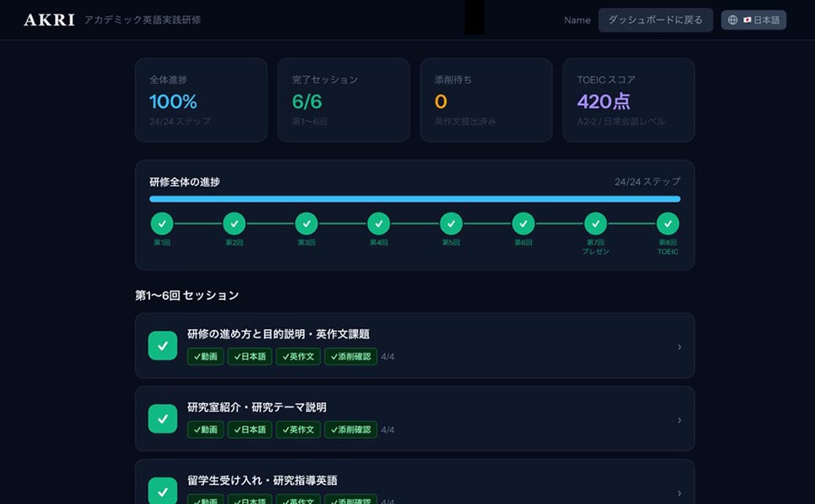The width and height of the screenshot is (815, 504).
Task: Click green check icon for 研修の進め方と目的説明
Action: click(x=163, y=345)
